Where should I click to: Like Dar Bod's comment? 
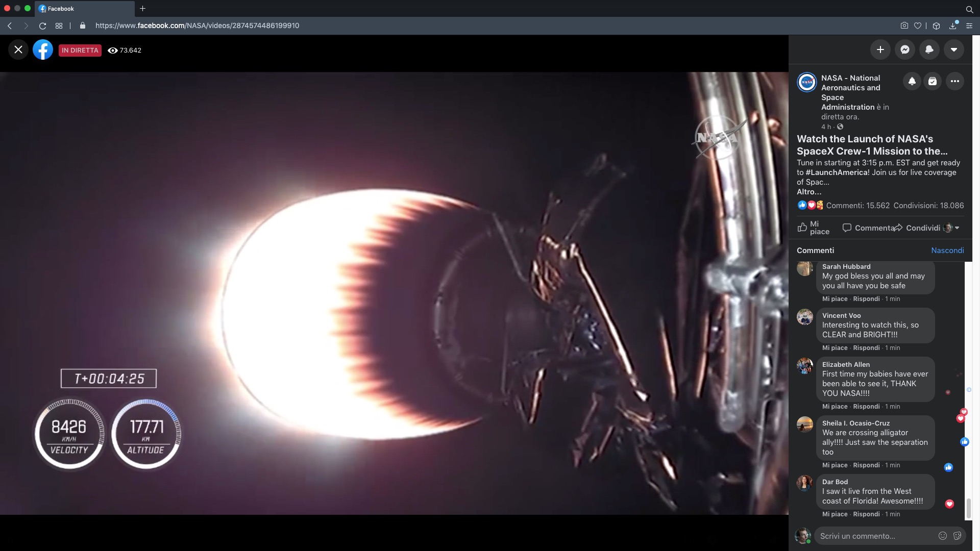[x=835, y=514]
